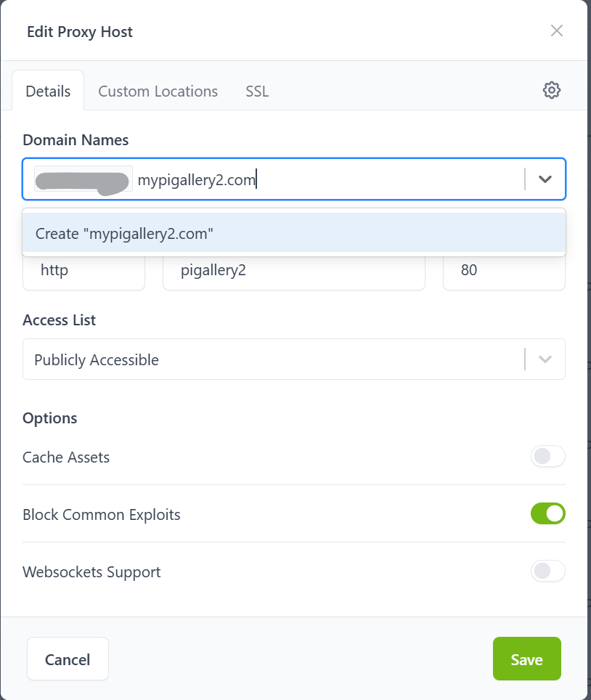Screen dimensions: 591x700
Task: Collapse the Domain Names dropdown chevron
Action: pyautogui.click(x=545, y=179)
